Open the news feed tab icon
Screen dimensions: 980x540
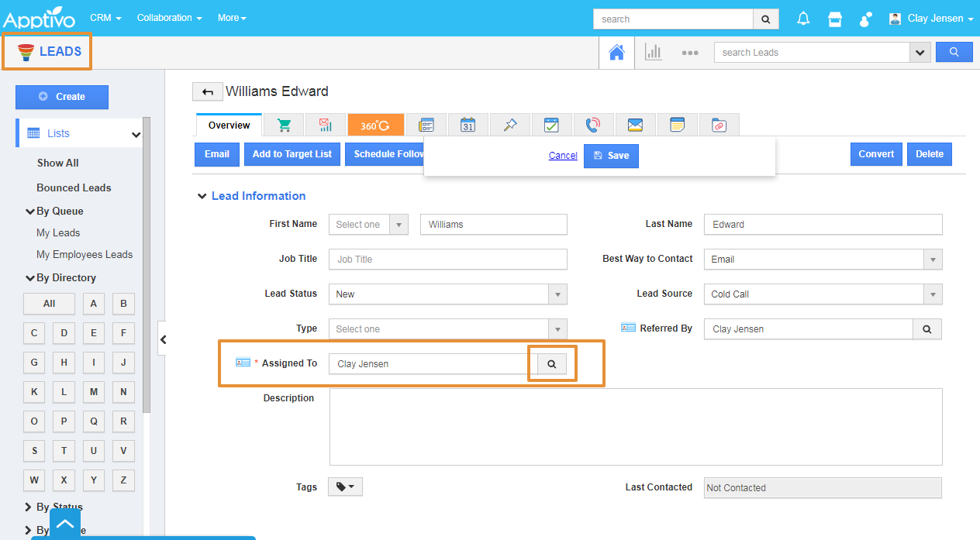[426, 125]
